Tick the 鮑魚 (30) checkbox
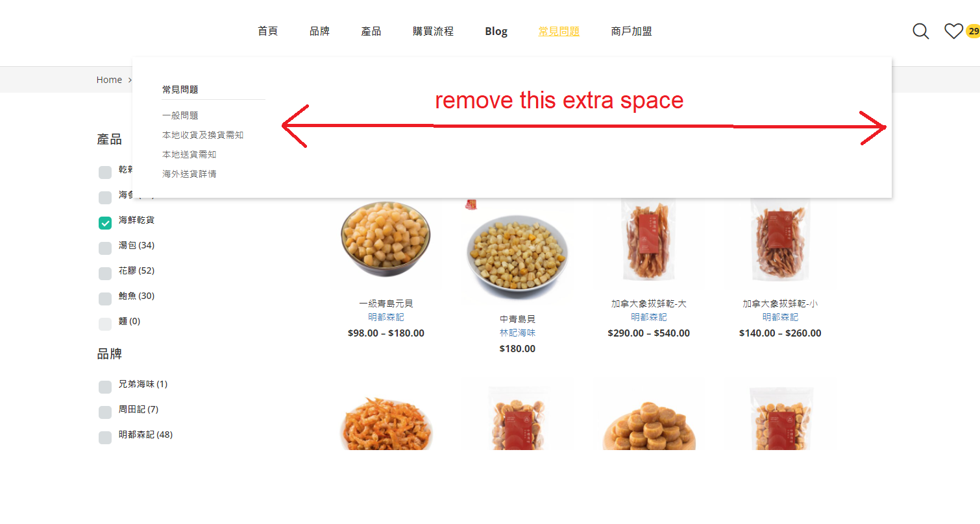Screen dimensions: 980x524 tap(105, 299)
